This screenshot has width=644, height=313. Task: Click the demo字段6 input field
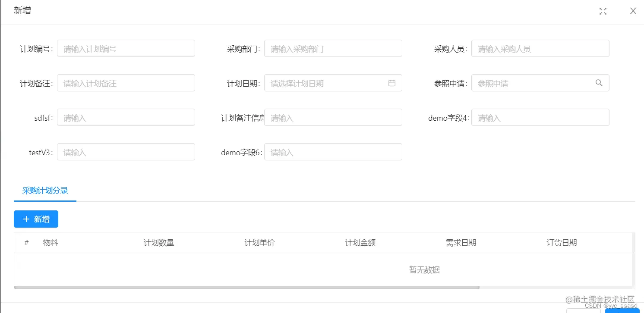(x=333, y=151)
